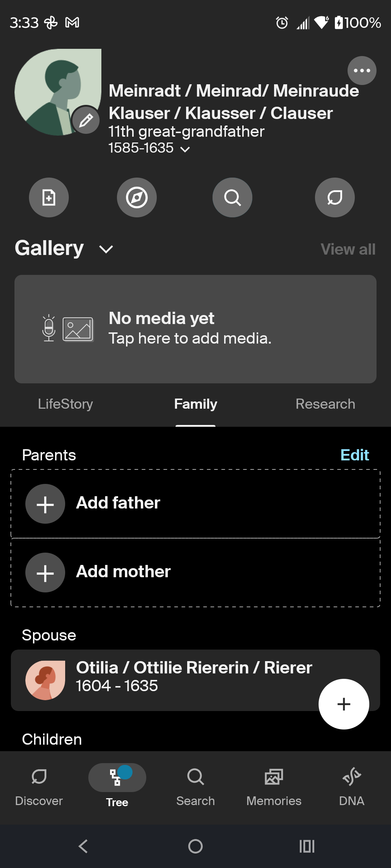Screen dimensions: 391x868
Task: Expand the 1585-1635 lifespan details chevron
Action: pos(185,149)
